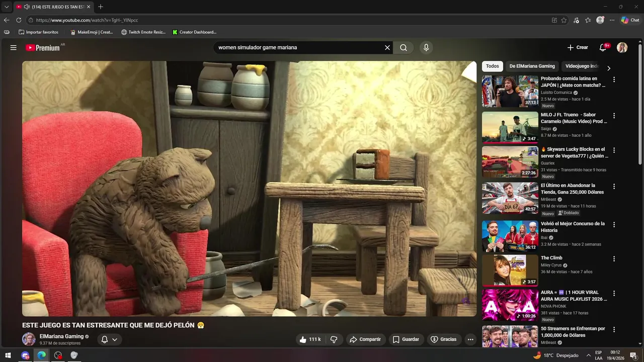The image size is (644, 362).
Task: Dislike the video with thumbs down
Action: tap(334, 339)
